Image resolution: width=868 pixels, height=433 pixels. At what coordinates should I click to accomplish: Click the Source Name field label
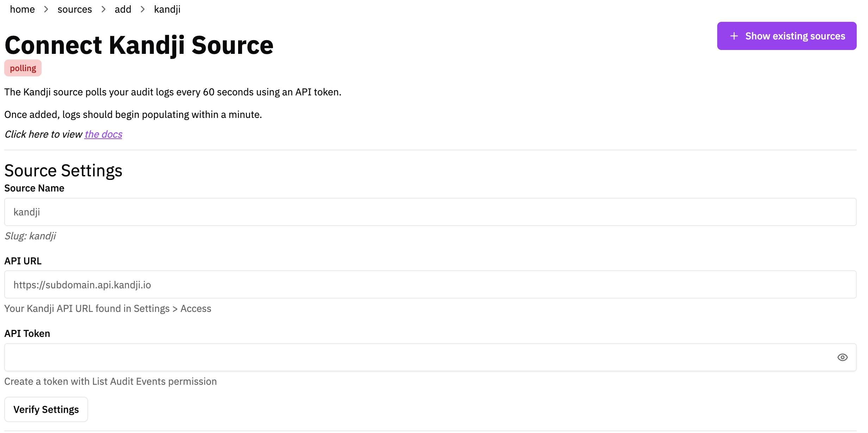pyautogui.click(x=34, y=188)
